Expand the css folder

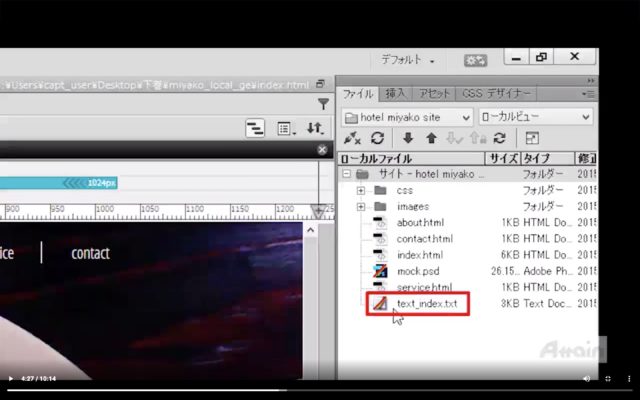pos(360,191)
